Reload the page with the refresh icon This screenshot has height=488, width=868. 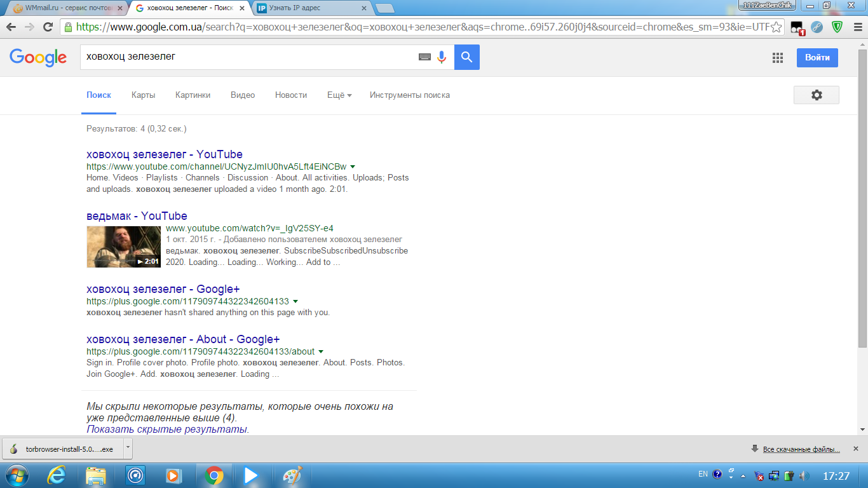pyautogui.click(x=48, y=27)
